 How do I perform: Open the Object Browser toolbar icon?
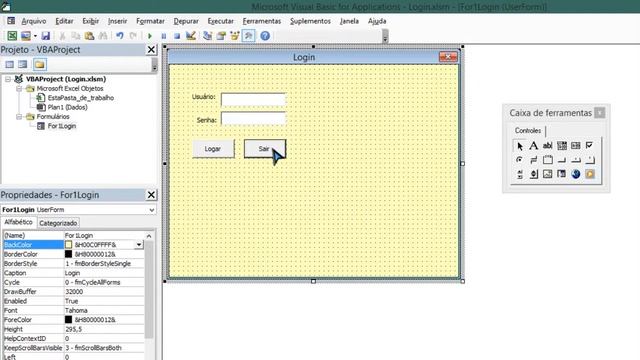pos(235,36)
